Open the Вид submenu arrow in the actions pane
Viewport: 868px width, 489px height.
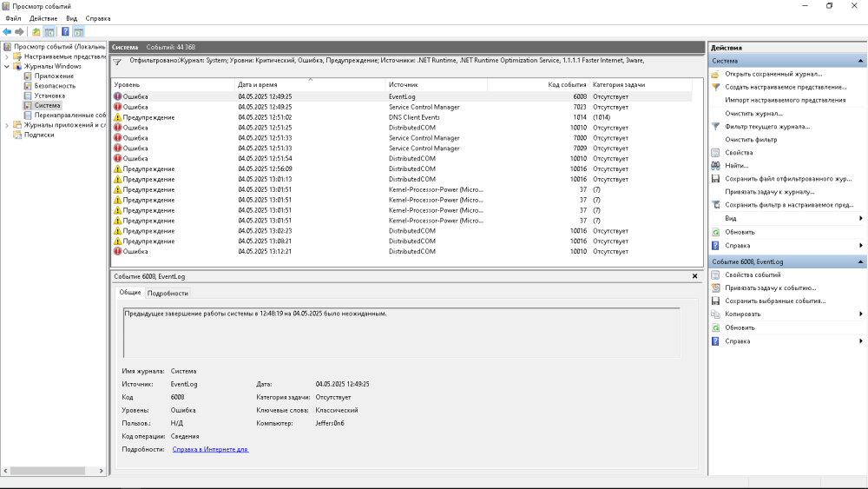[861, 218]
